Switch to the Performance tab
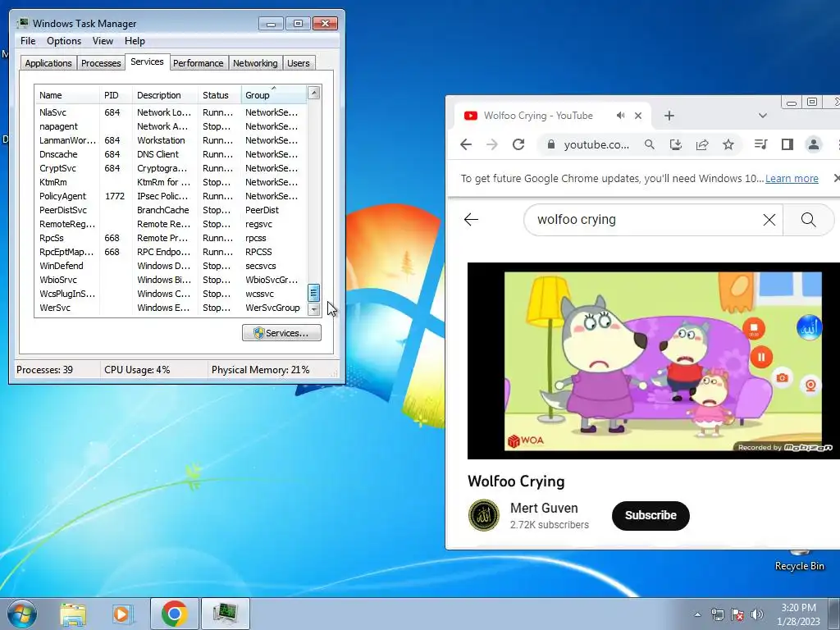The height and width of the screenshot is (630, 840). tap(199, 63)
